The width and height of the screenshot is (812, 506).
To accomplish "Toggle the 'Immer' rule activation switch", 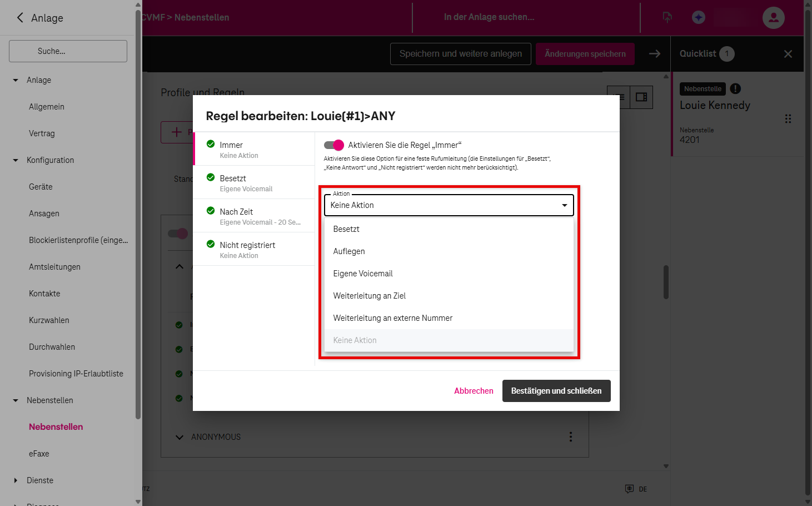I will click(x=334, y=145).
